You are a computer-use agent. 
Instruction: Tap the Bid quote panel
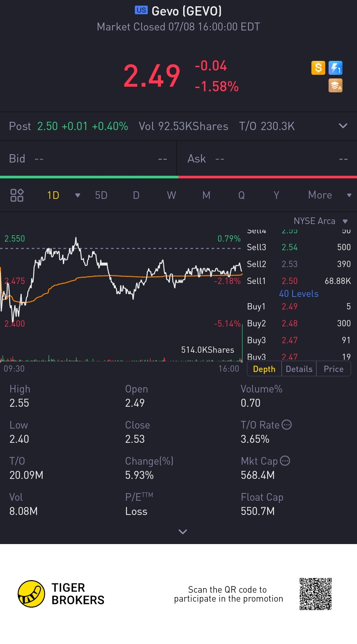coord(88,159)
